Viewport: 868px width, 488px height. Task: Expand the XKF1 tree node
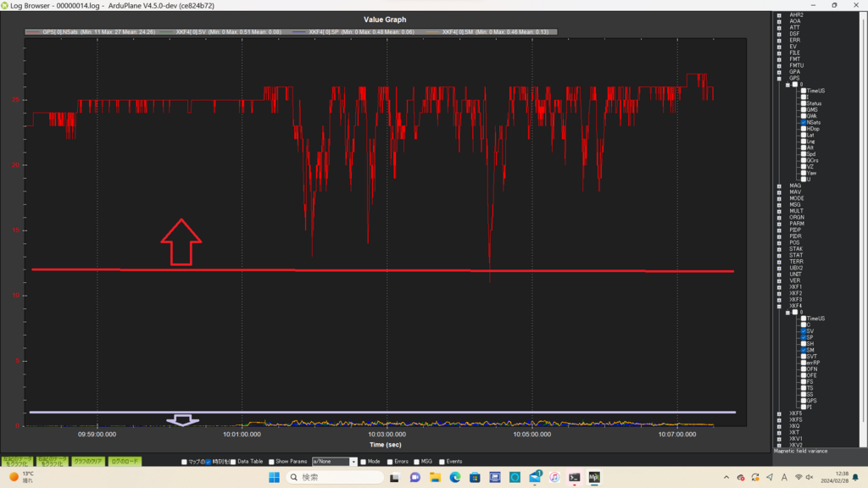point(779,287)
